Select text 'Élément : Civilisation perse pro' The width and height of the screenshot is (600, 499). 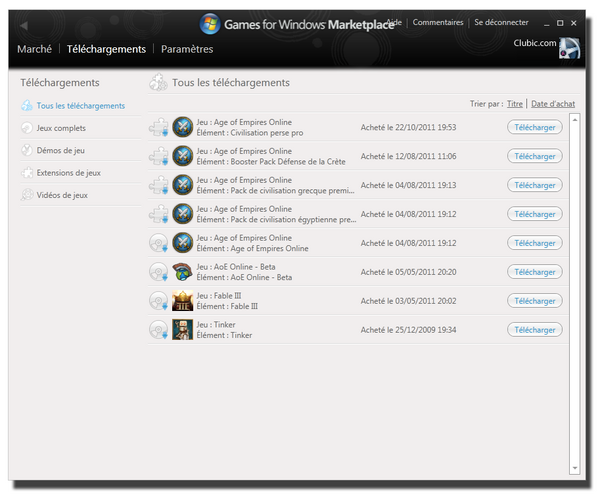(x=250, y=133)
